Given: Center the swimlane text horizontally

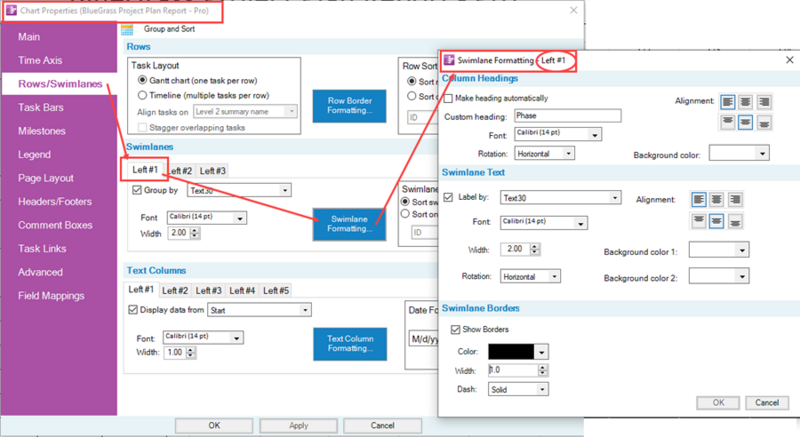Looking at the screenshot, I should click(x=716, y=199).
